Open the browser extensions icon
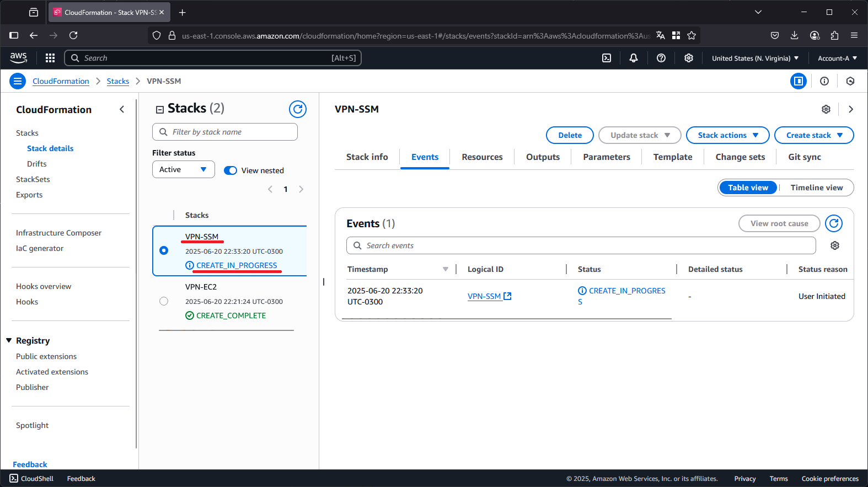 click(x=834, y=35)
